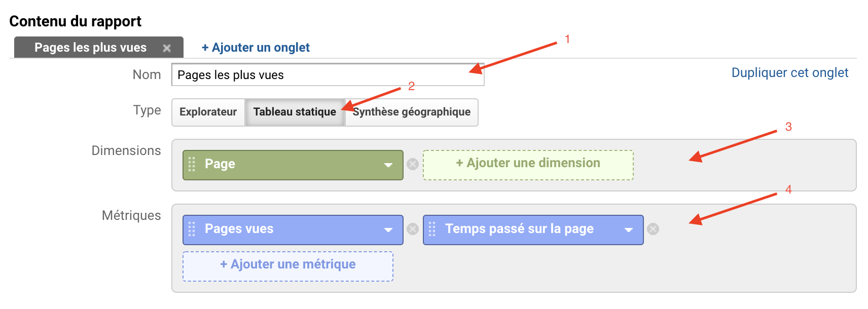Viewport: 868px width, 309px height.
Task: Click the Dupliquer cet onglet link
Action: coord(789,73)
